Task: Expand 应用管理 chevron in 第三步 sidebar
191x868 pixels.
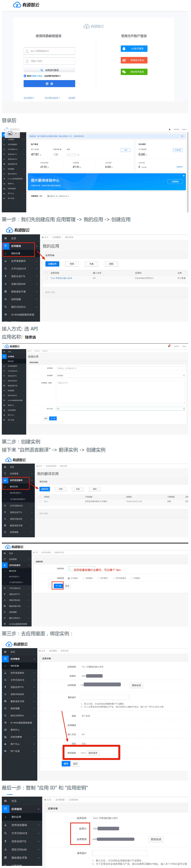Action: [x=34, y=658]
